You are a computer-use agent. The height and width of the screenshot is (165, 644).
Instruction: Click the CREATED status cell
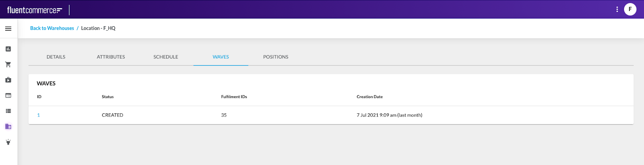[112, 115]
